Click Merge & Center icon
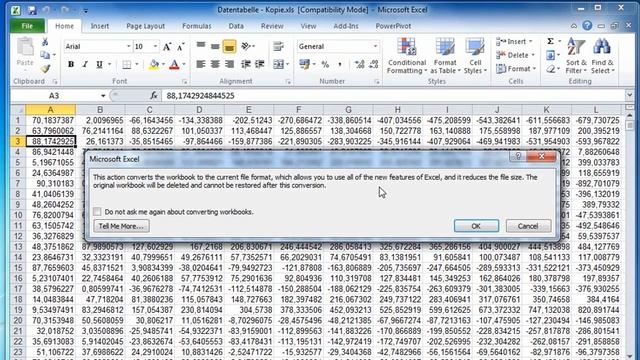 click(x=278, y=64)
